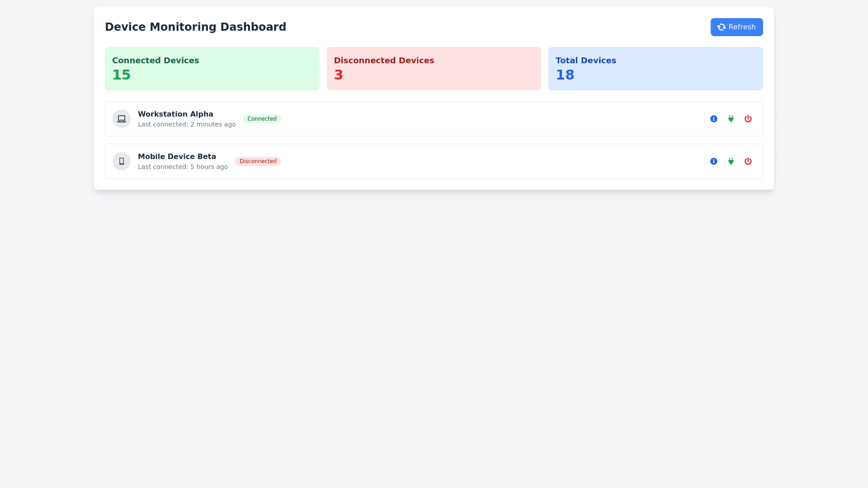Open info for Mobile Device Beta
This screenshot has width=868, height=488.
[x=713, y=161]
